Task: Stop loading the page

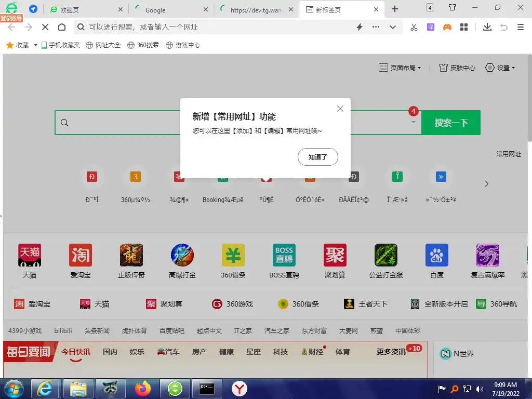Action: tap(45, 27)
